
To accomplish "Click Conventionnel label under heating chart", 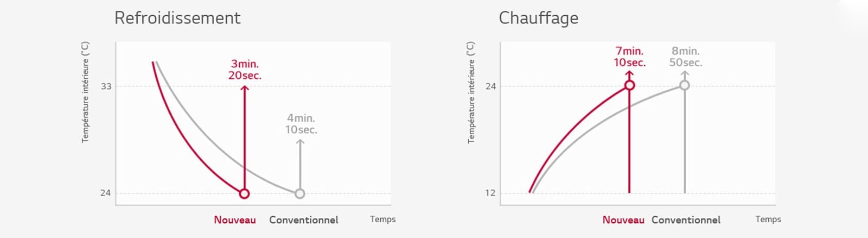I will coord(686,220).
